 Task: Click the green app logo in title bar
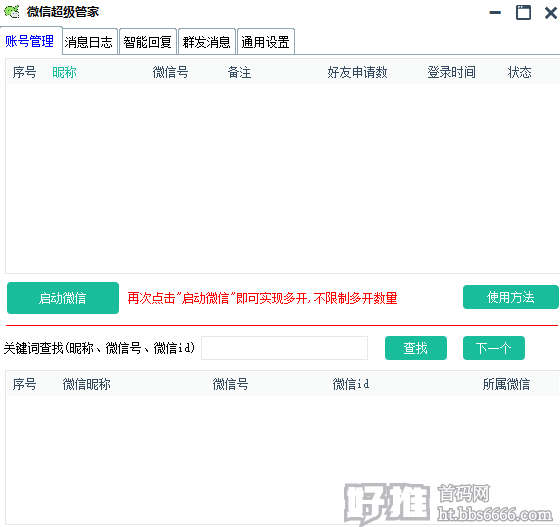(x=12, y=12)
